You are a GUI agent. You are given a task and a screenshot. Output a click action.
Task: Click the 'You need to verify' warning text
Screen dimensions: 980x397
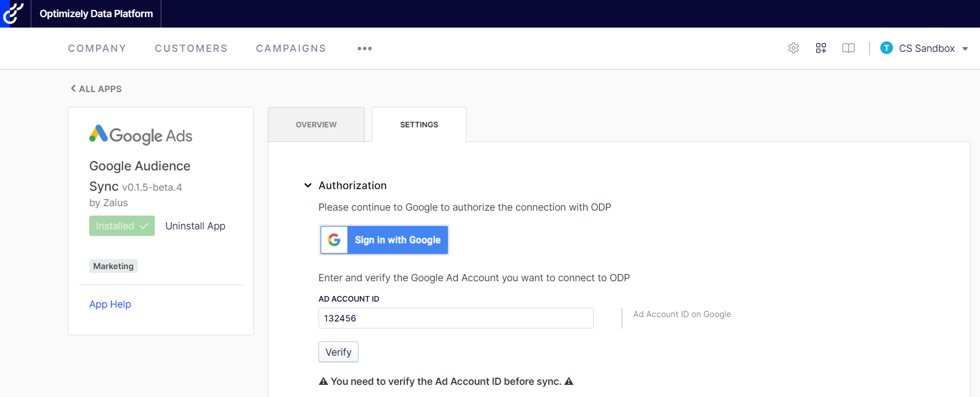coord(446,382)
